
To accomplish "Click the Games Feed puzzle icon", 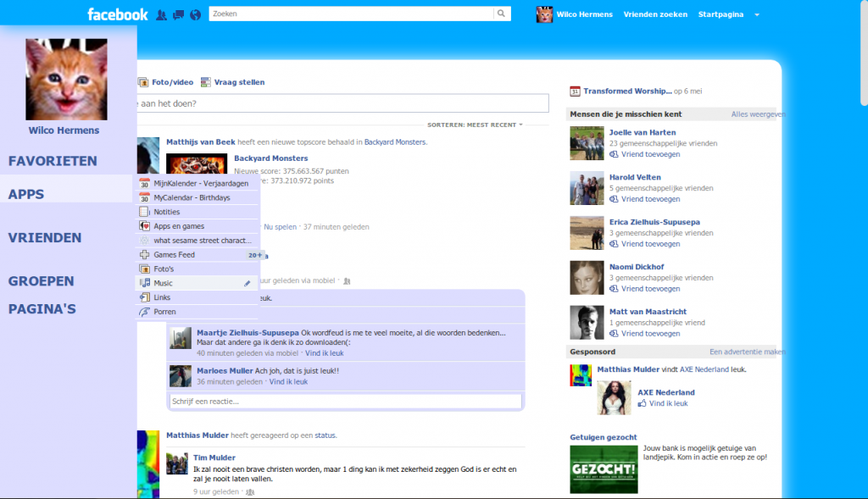I will click(x=144, y=254).
